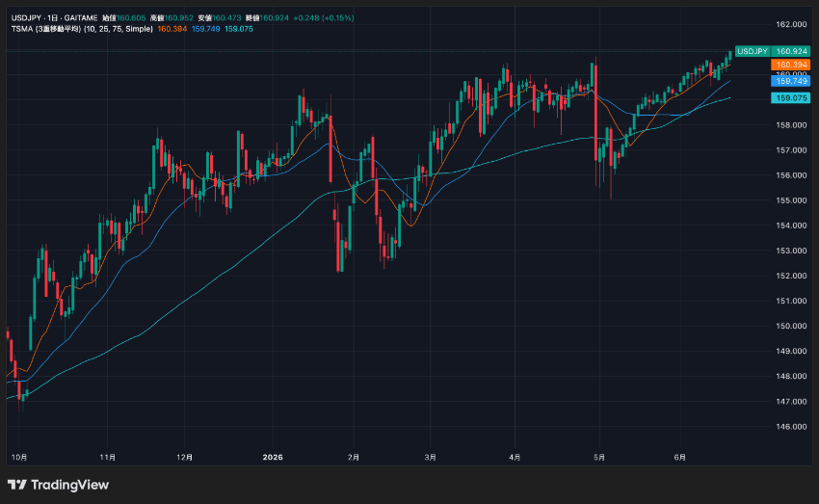Click the 安値 160.473 low value
The width and height of the screenshot is (819, 504).
coord(220,17)
